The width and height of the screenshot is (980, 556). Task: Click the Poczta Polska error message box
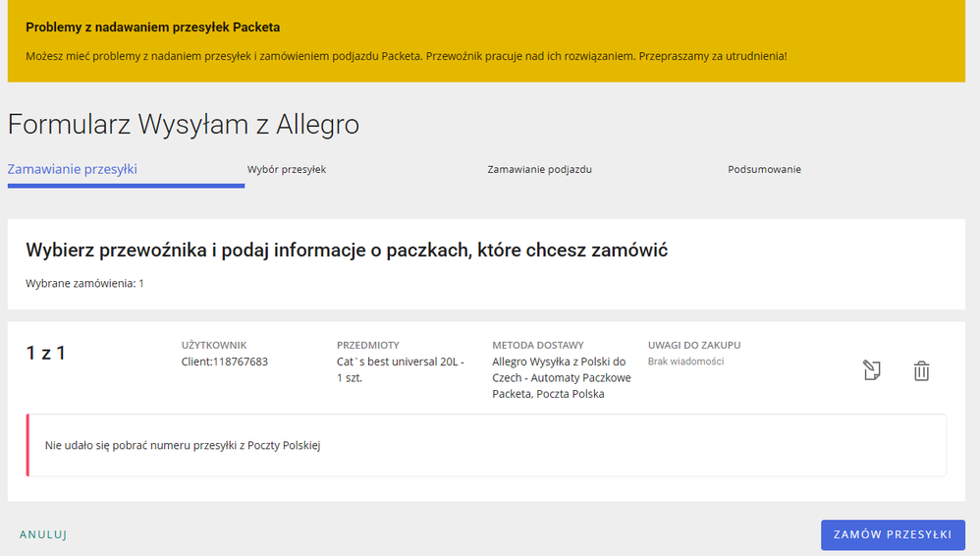[487, 445]
